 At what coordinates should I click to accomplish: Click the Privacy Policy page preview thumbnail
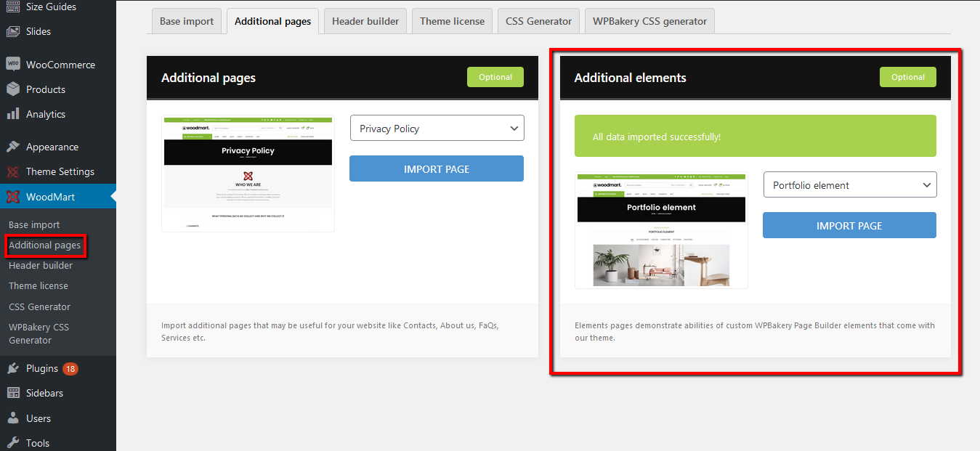[248, 174]
